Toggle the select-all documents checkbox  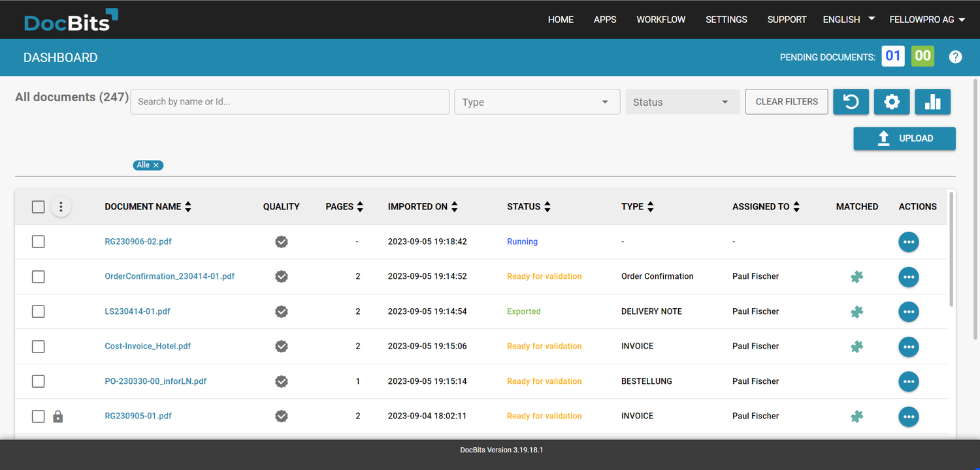pos(38,206)
